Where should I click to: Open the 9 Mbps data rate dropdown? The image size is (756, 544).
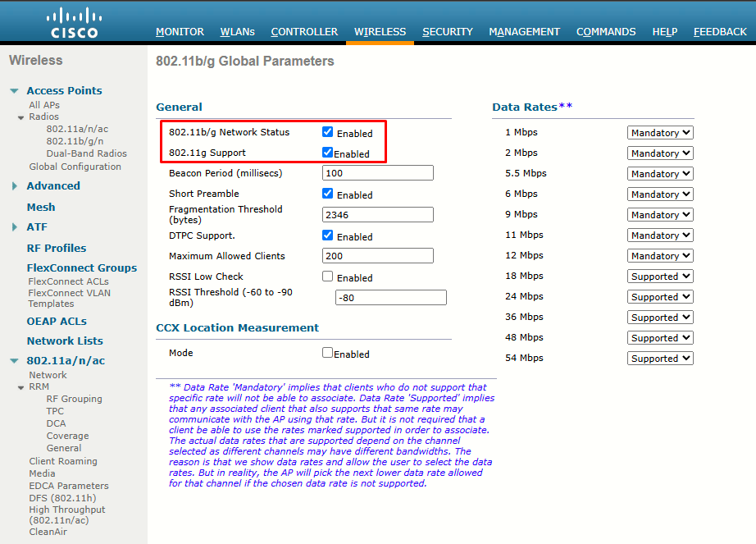pos(660,215)
